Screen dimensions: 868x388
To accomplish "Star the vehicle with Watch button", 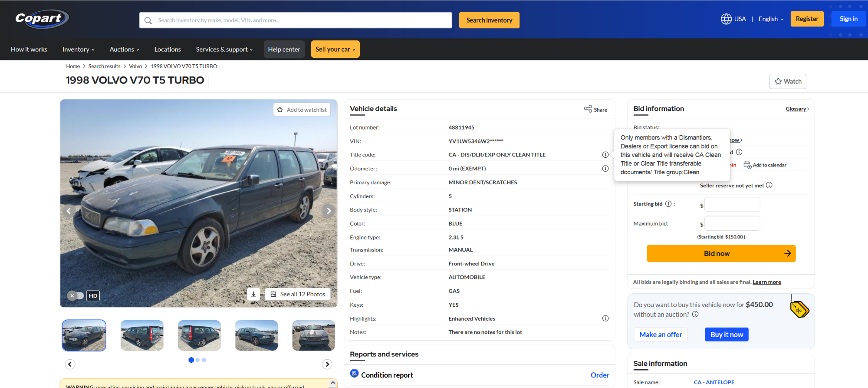I will pos(787,82).
